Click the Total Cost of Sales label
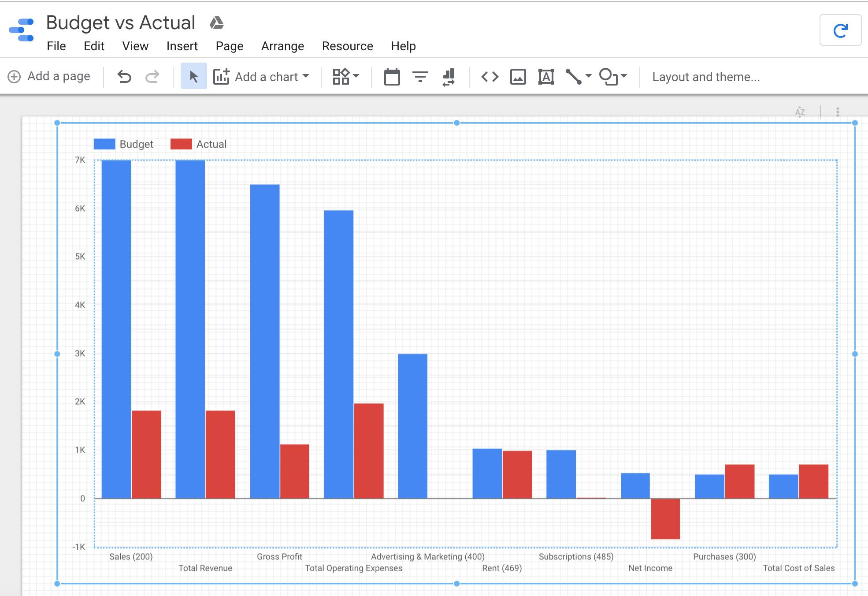Viewport: 868px width, 596px height. (799, 568)
